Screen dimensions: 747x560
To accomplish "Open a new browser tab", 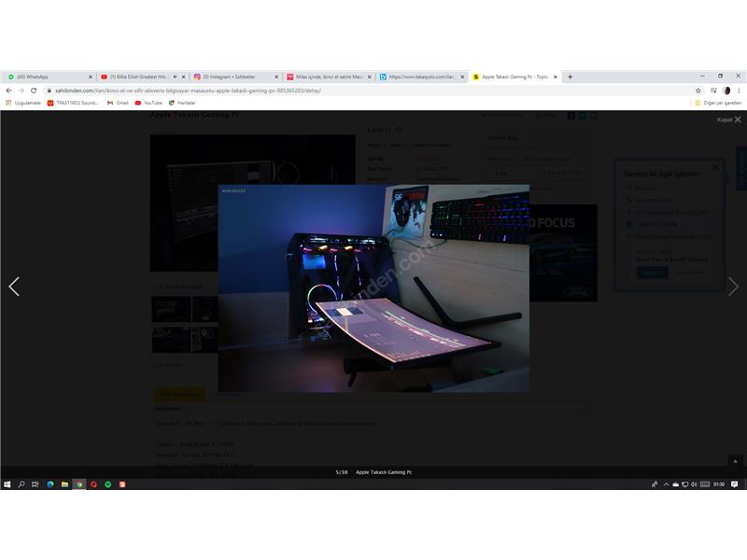I will pos(570,77).
